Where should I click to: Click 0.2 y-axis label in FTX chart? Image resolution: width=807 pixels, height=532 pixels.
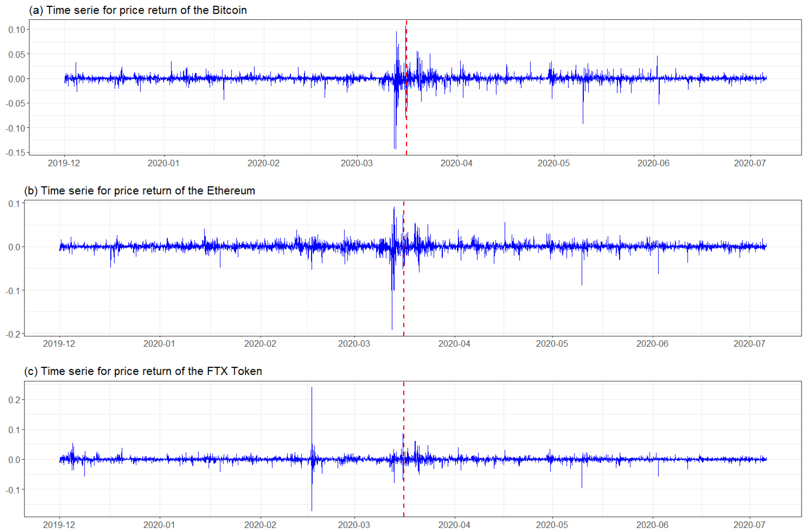(14, 400)
